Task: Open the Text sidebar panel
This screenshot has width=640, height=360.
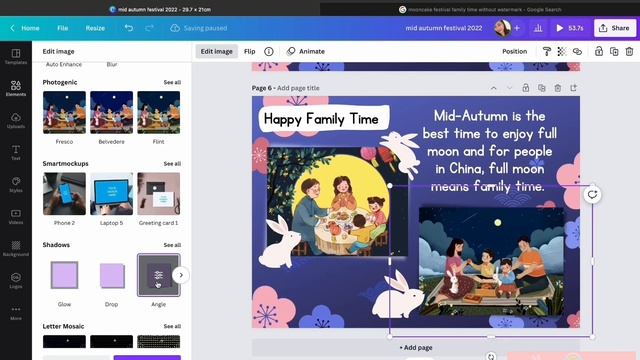Action: (x=16, y=152)
